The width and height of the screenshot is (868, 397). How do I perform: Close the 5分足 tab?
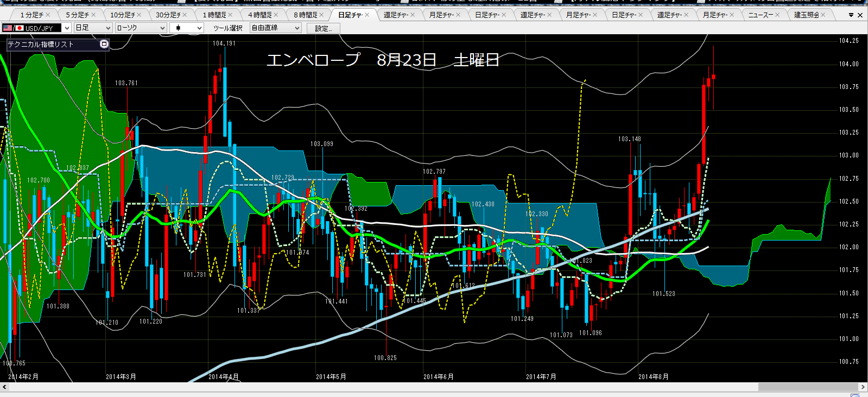click(x=93, y=15)
